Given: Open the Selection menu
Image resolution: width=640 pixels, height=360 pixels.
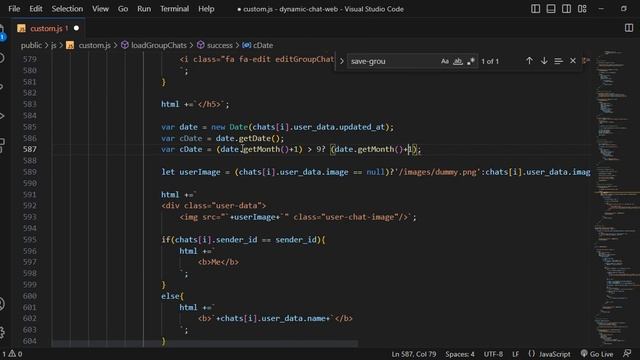Looking at the screenshot, I should click(67, 9).
